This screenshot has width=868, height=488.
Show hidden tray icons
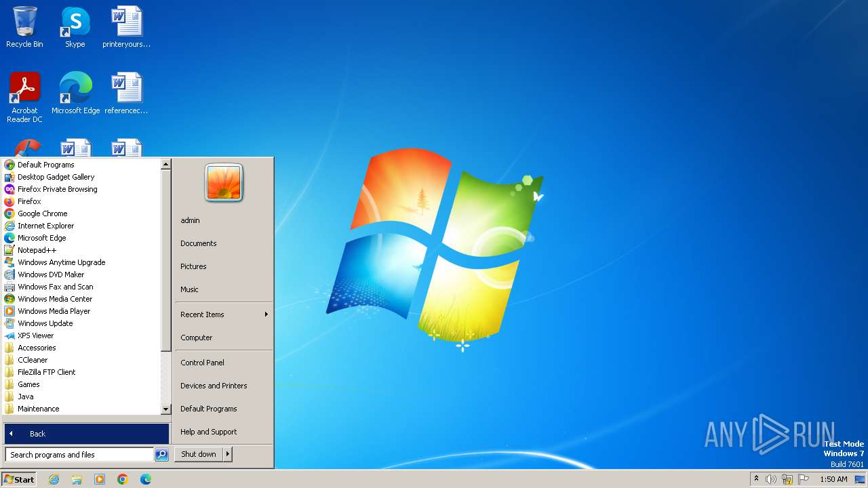click(756, 479)
